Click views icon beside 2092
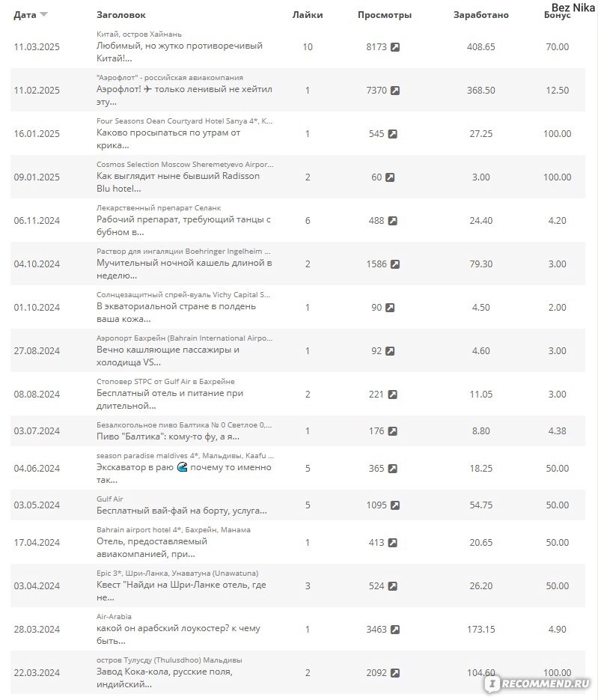Image resolution: width=598 pixels, height=700 pixels. click(x=395, y=672)
